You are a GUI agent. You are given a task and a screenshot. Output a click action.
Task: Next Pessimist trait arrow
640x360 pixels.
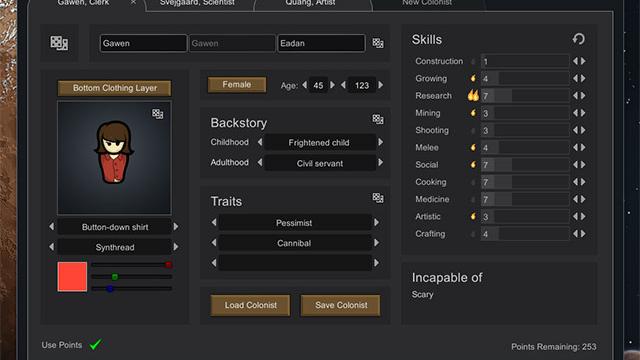click(376, 222)
